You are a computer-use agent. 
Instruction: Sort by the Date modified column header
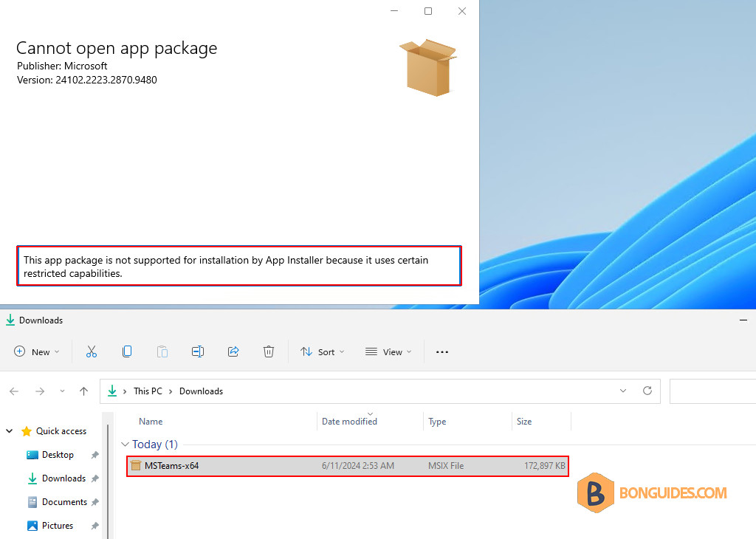tap(349, 422)
